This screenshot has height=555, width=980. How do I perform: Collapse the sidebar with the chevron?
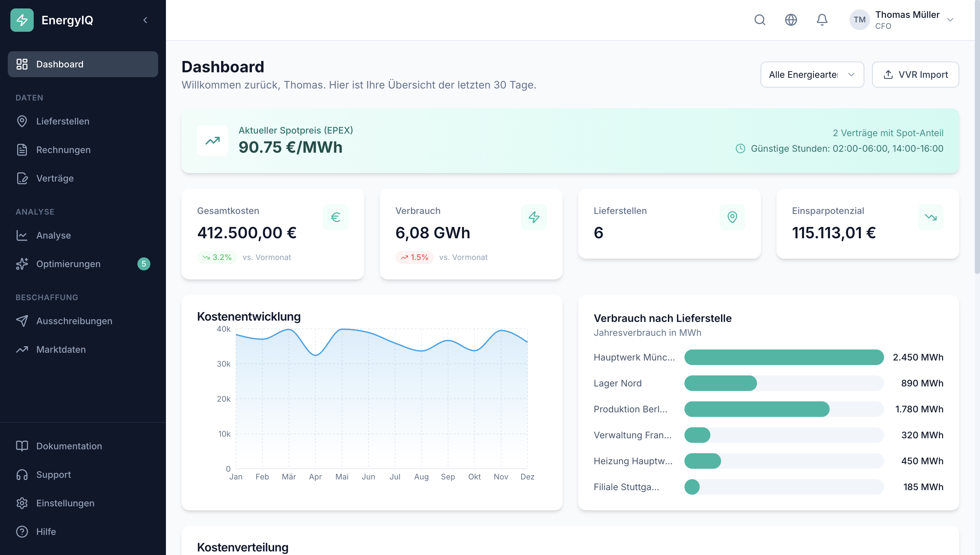145,20
